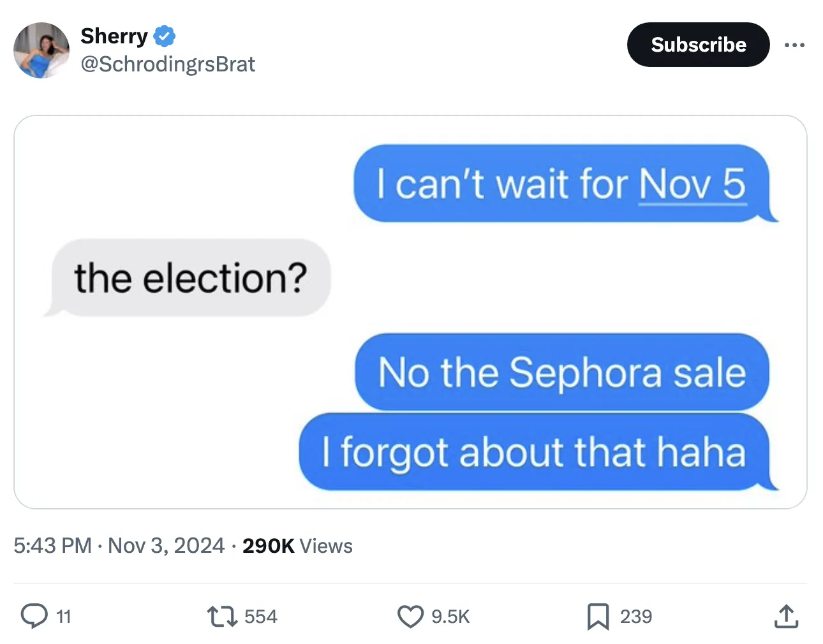Subscribe to Sherry using the Subscribe button
823x644 pixels.
pos(698,45)
